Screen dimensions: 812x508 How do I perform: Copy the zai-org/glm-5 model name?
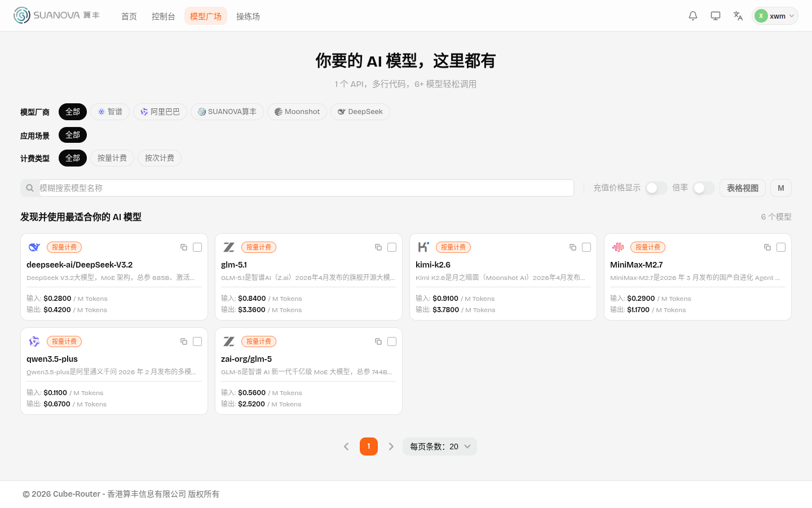(378, 341)
